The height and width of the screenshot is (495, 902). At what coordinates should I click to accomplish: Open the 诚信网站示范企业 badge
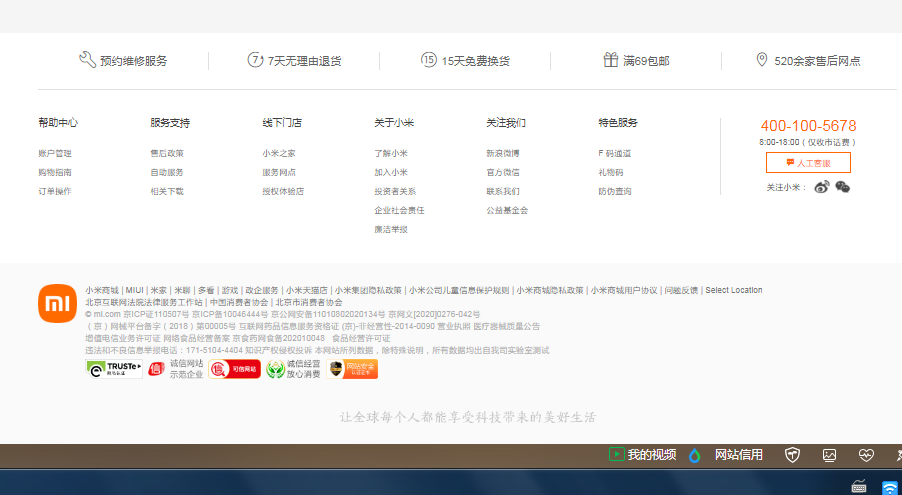click(x=175, y=369)
